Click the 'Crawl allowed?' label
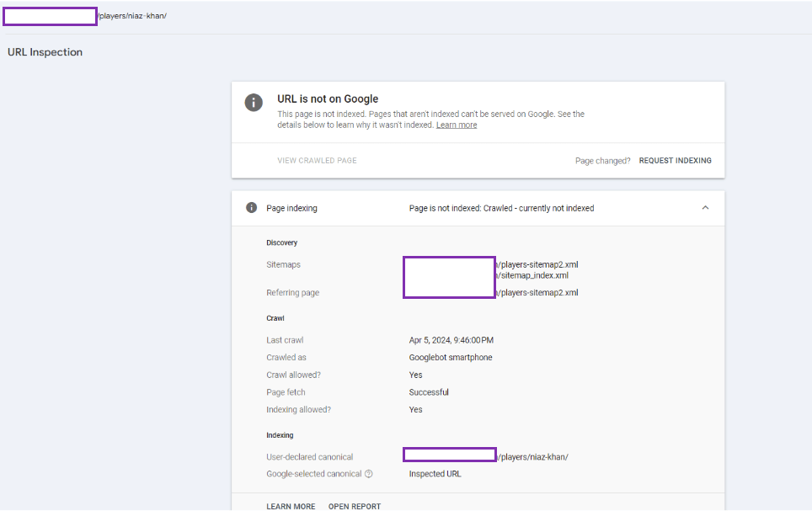The height and width of the screenshot is (511, 812). 293,375
